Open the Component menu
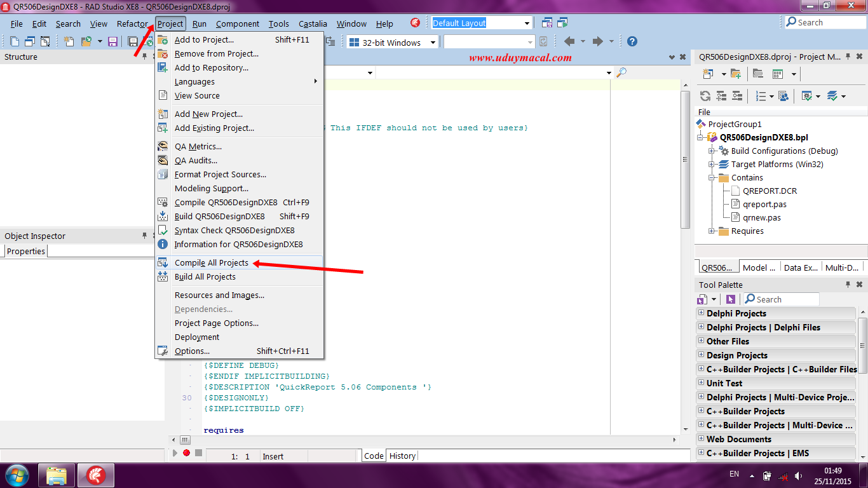The height and width of the screenshot is (488, 868). point(238,24)
